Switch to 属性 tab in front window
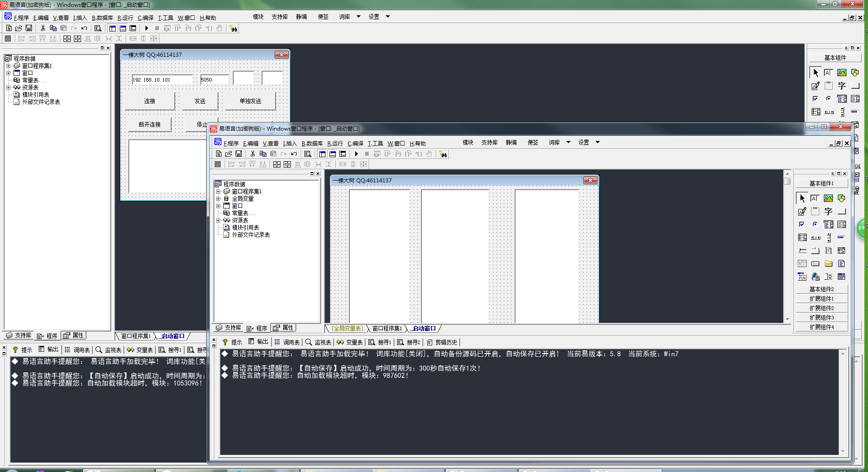Viewport: 868px width, 472px height. click(284, 328)
